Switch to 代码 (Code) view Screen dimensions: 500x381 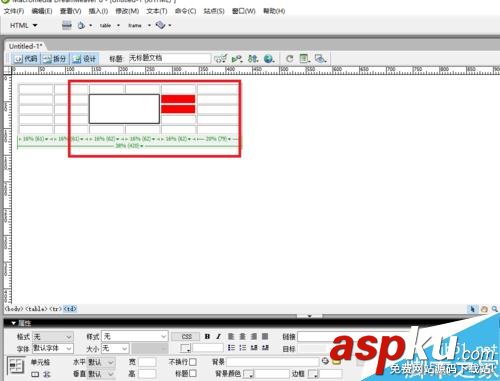(x=26, y=59)
